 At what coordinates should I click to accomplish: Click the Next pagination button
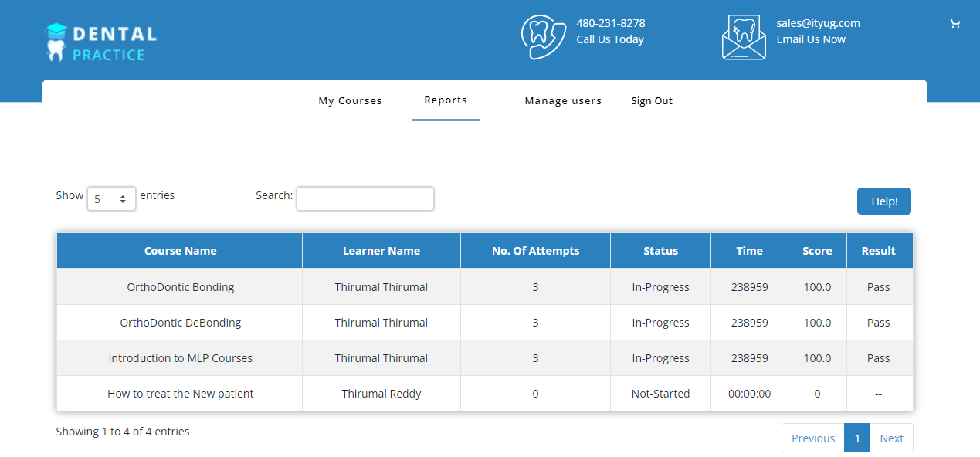click(891, 438)
